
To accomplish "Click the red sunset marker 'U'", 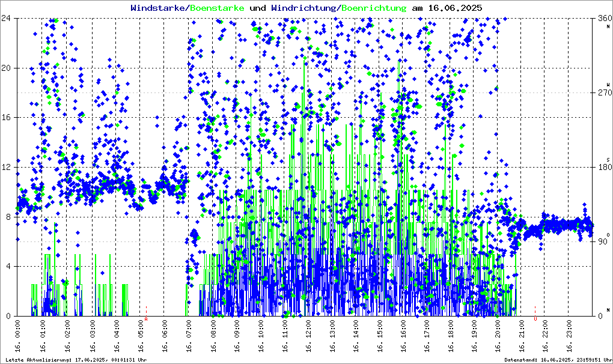I will click(x=535, y=318).
